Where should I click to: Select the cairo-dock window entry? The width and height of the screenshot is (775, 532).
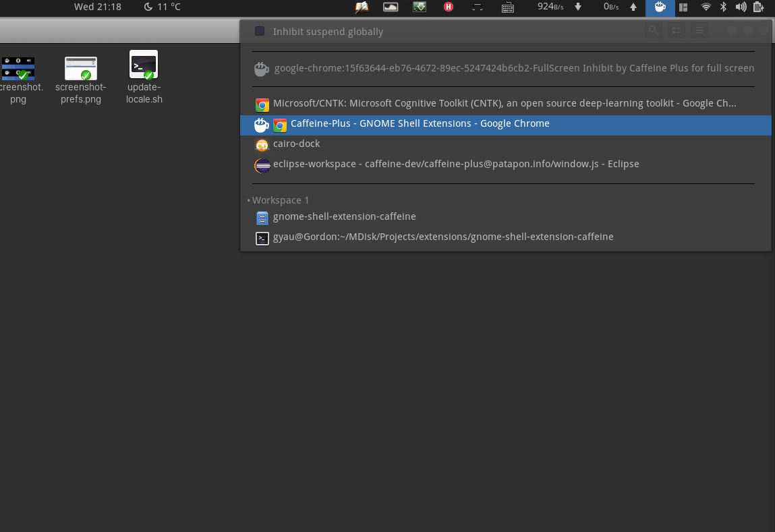point(506,144)
